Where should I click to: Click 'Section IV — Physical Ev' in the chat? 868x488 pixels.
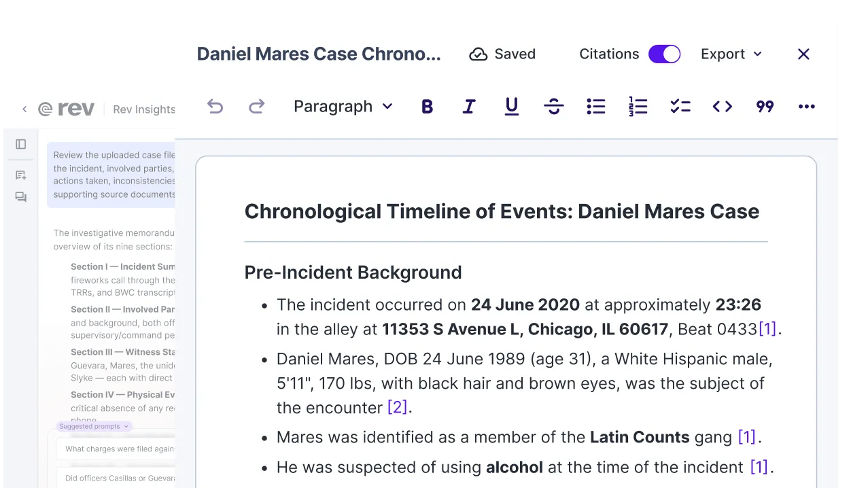click(123, 394)
